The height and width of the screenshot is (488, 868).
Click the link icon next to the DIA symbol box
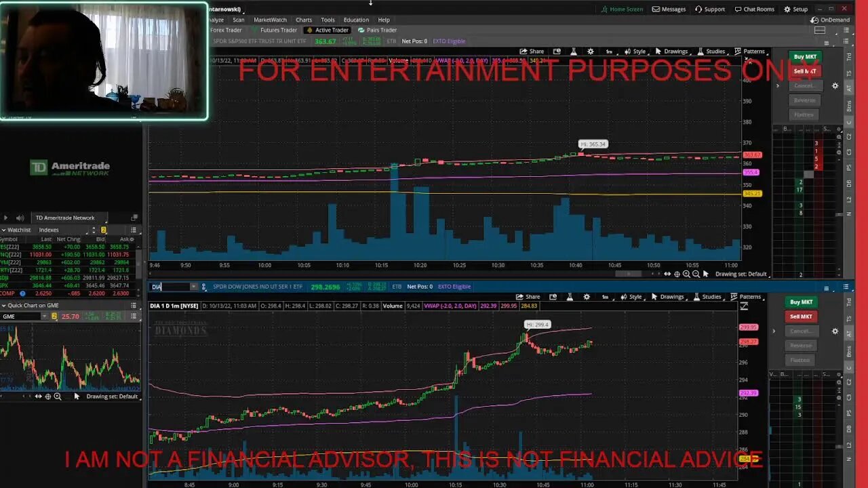[x=203, y=287]
